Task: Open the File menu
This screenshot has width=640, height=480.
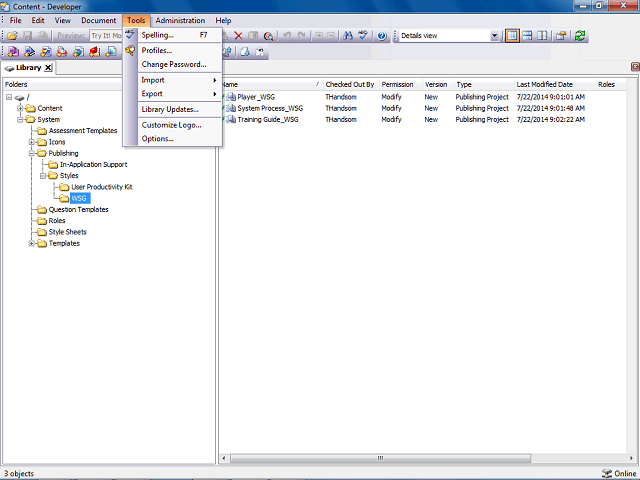Action: (16, 20)
